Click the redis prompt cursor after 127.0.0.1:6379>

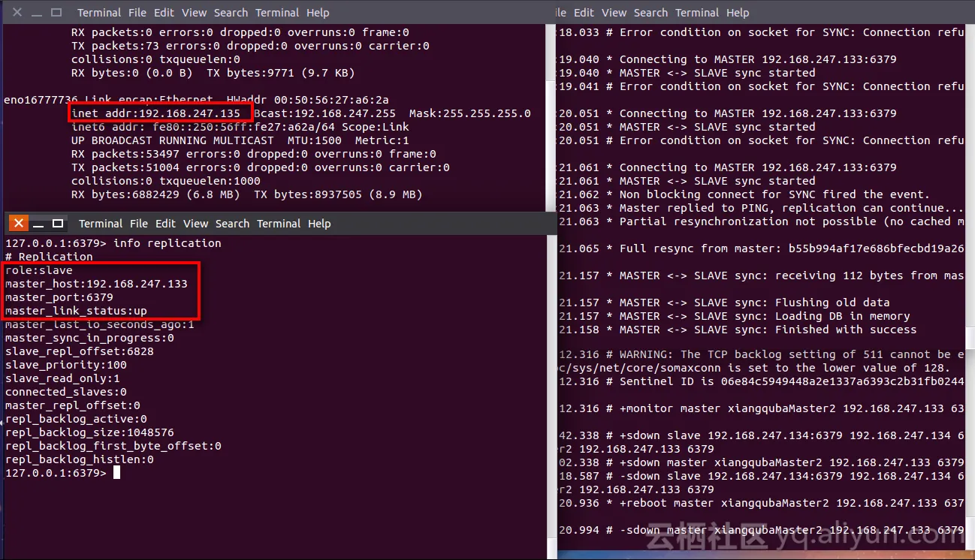coord(116,473)
